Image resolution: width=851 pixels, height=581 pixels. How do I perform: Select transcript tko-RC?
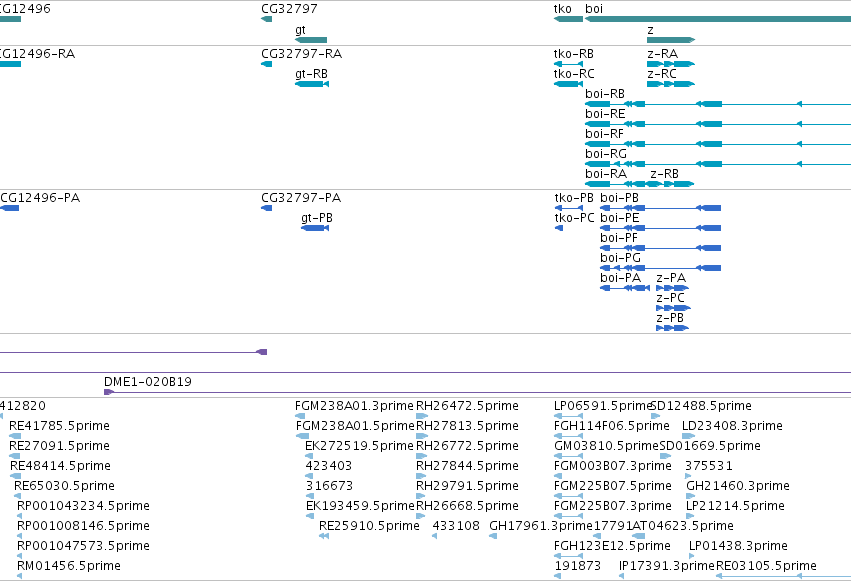[568, 84]
